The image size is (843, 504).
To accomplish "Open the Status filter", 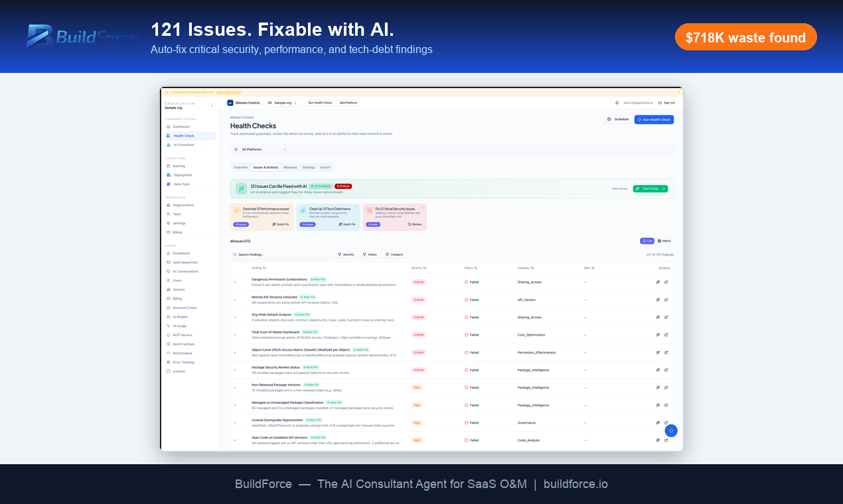I will click(370, 255).
